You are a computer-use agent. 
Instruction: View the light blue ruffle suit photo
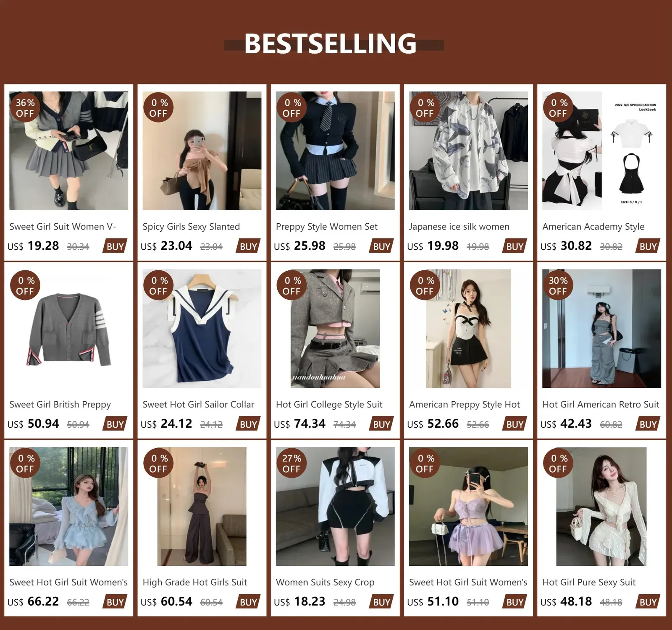click(x=69, y=507)
